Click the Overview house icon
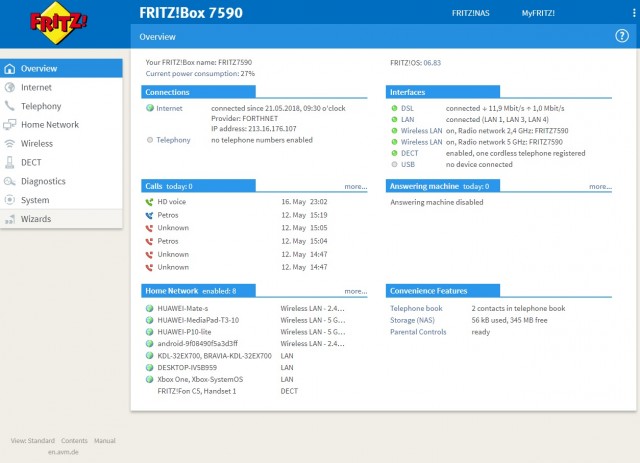The height and width of the screenshot is (463, 640). (x=10, y=69)
